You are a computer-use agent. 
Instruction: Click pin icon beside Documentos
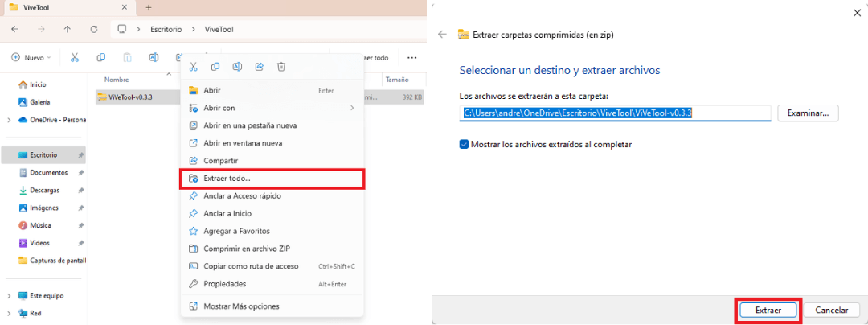(x=81, y=173)
